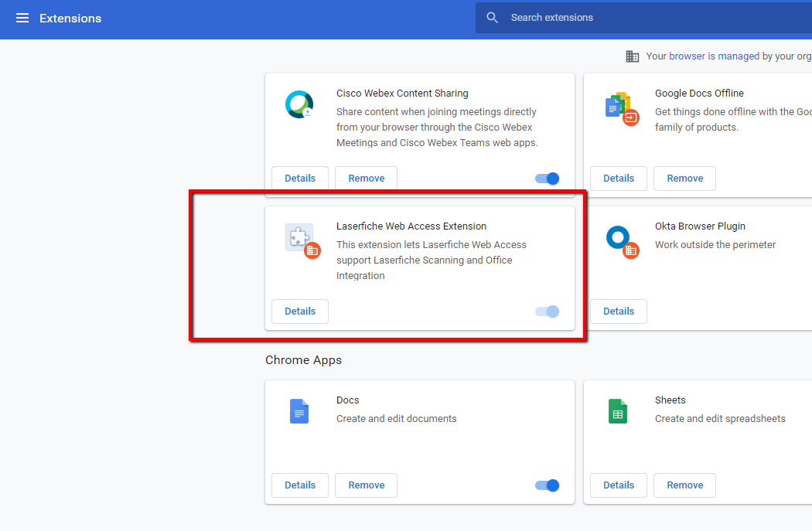
Task: Toggle the Laserfiche Web Access Extension switch
Action: pos(547,311)
